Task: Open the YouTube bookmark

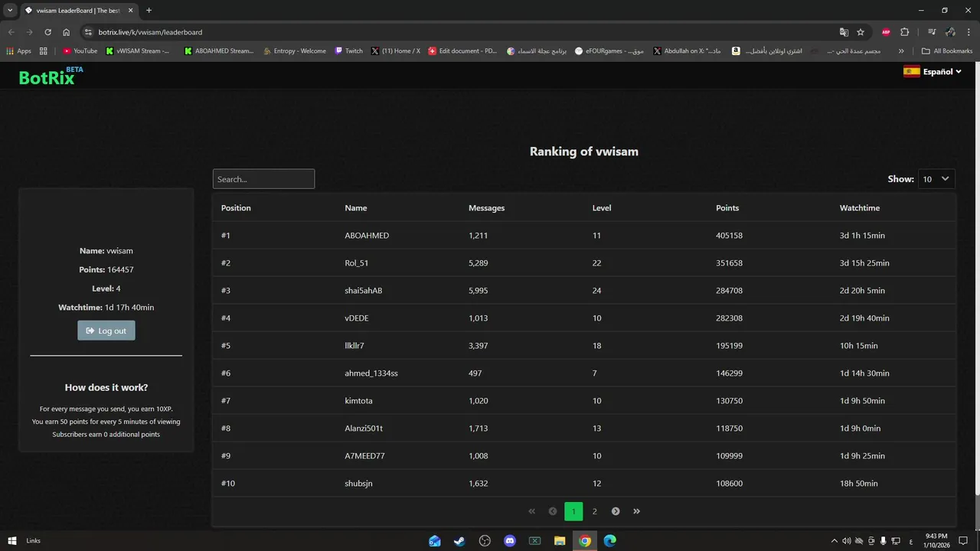Action: (x=80, y=51)
